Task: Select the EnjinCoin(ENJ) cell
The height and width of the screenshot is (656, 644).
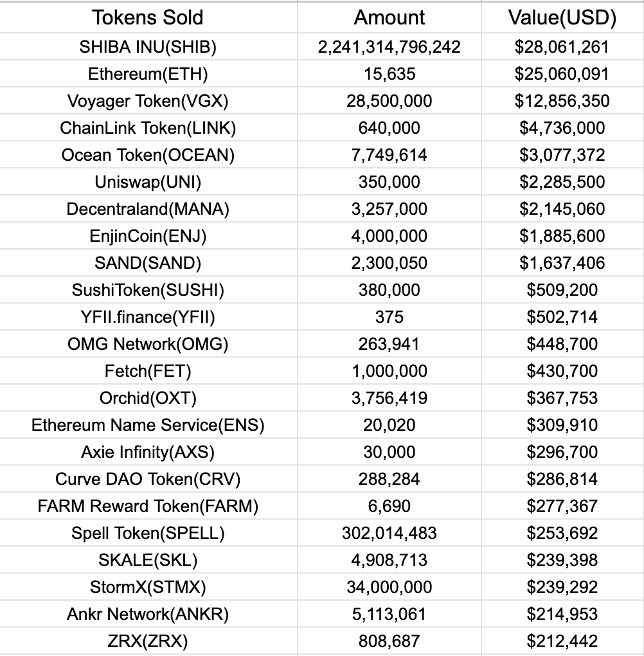Action: [148, 235]
